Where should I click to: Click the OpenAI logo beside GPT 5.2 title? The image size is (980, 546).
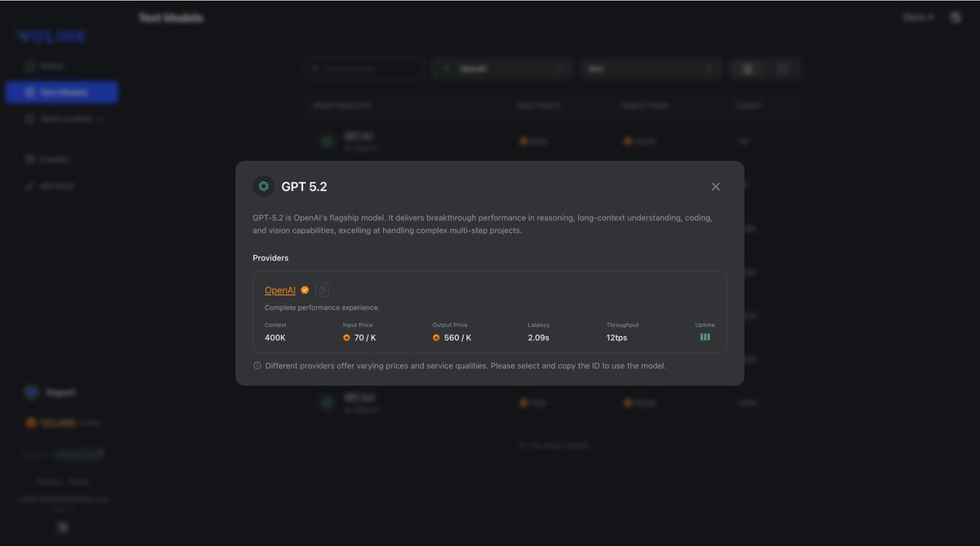(x=263, y=186)
